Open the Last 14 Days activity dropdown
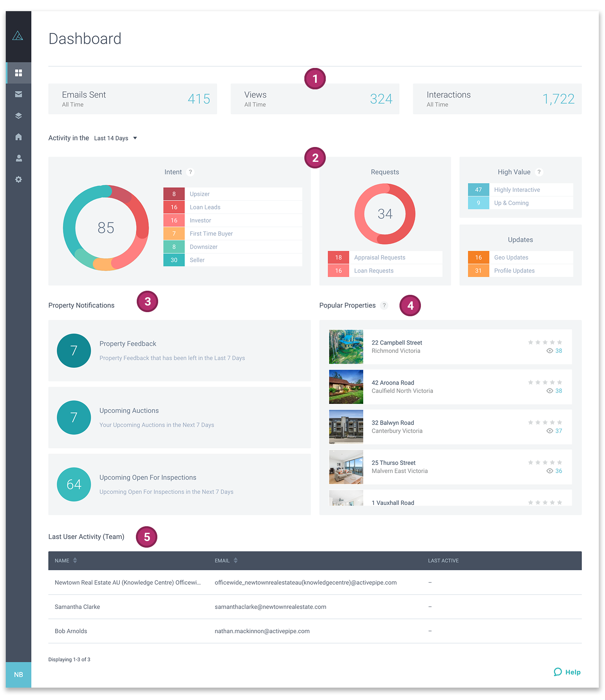 tap(115, 138)
